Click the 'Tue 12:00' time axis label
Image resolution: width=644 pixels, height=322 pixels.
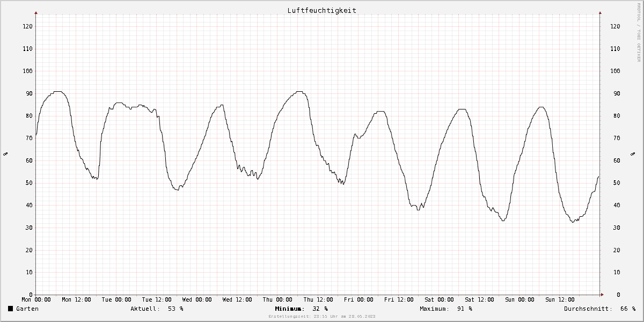click(157, 299)
